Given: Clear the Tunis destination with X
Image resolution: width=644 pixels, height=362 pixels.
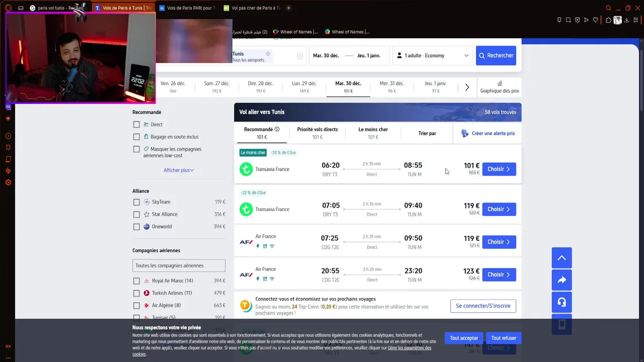Looking at the screenshot, I should click(268, 53).
